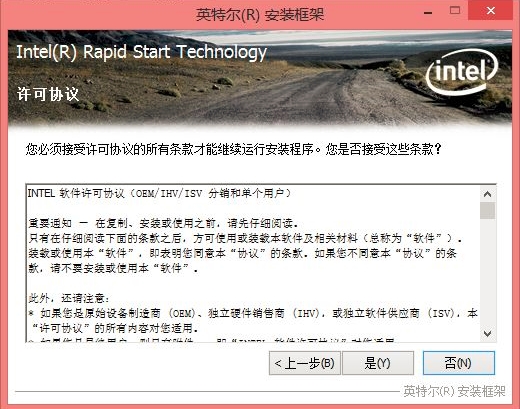The height and width of the screenshot is (409, 520).
Task: Click the scroll-down arrow of the license box
Action: coord(487,334)
